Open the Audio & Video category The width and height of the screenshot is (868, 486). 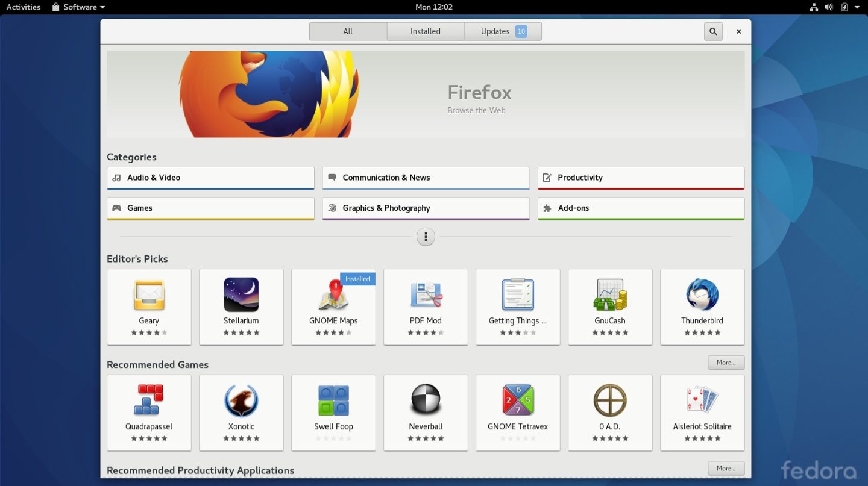point(210,178)
